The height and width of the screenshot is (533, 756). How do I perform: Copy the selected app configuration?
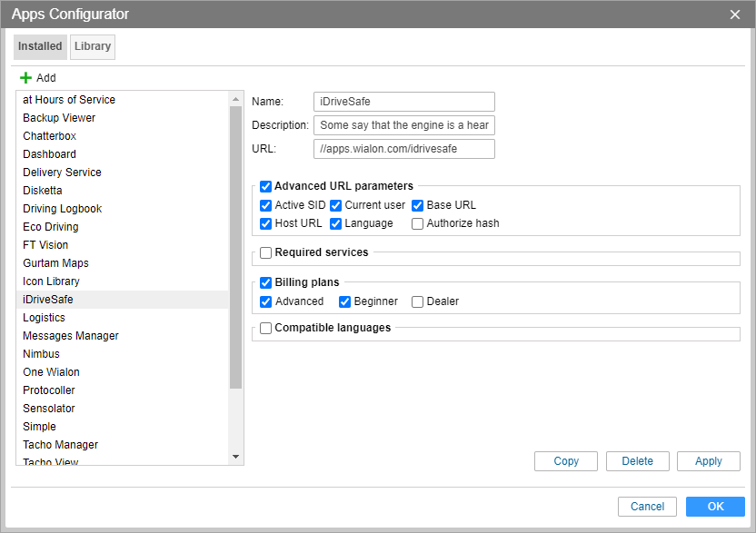pyautogui.click(x=566, y=461)
